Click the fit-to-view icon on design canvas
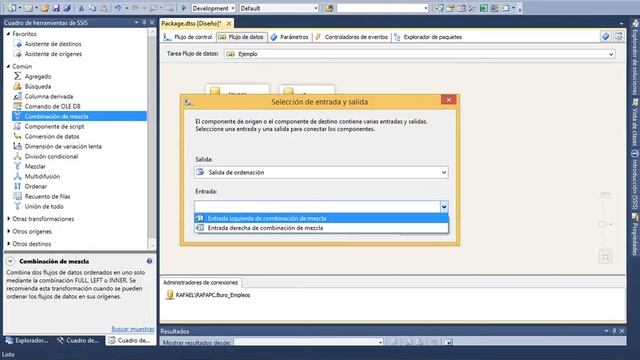 coord(605,257)
